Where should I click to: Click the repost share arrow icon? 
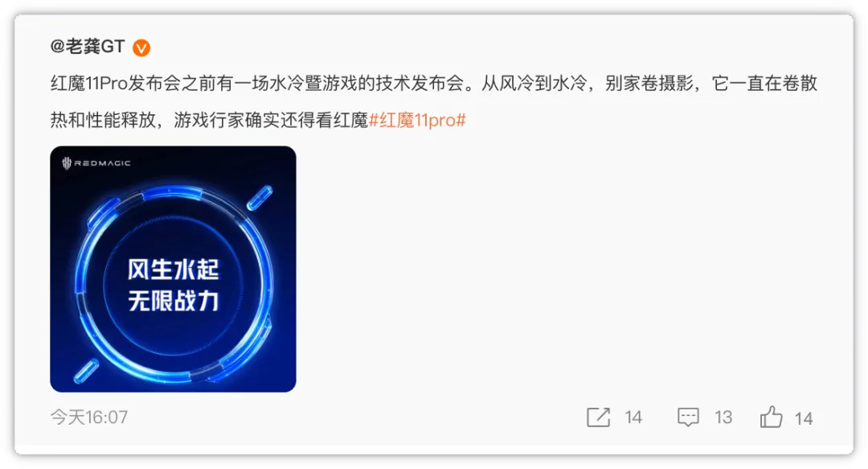[x=598, y=418]
